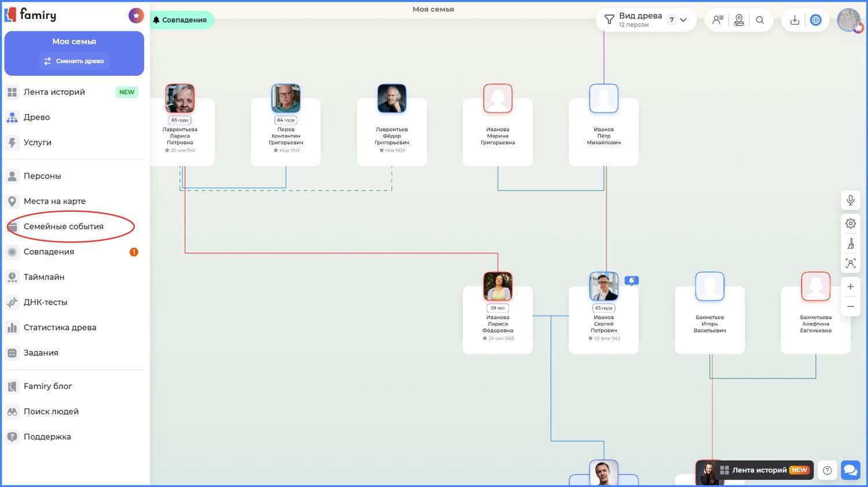This screenshot has height=487, width=868.
Task: Click the search magnifier icon
Action: point(760,20)
